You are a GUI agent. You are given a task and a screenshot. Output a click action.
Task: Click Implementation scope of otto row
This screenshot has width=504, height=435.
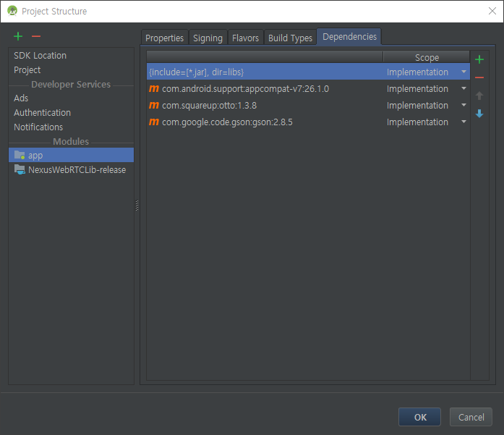tap(417, 105)
